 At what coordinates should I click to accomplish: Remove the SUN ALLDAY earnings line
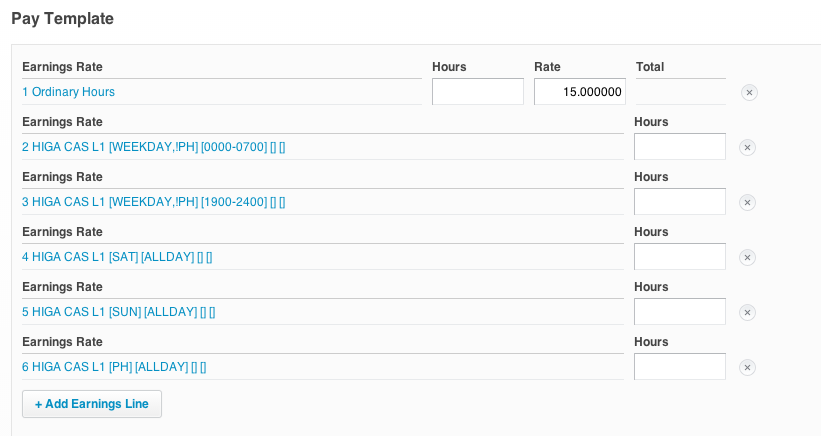pos(747,312)
